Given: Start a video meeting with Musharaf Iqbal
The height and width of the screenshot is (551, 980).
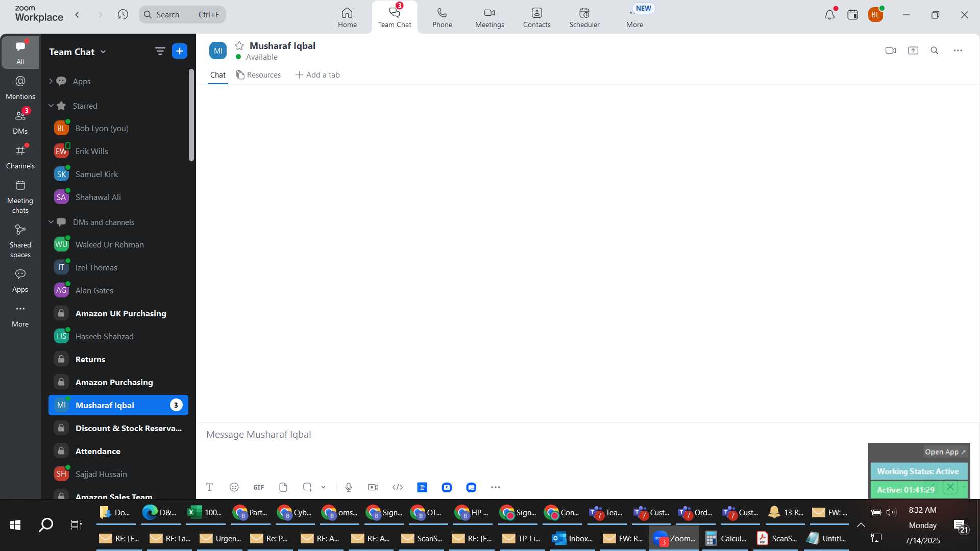Looking at the screenshot, I should click(x=891, y=51).
